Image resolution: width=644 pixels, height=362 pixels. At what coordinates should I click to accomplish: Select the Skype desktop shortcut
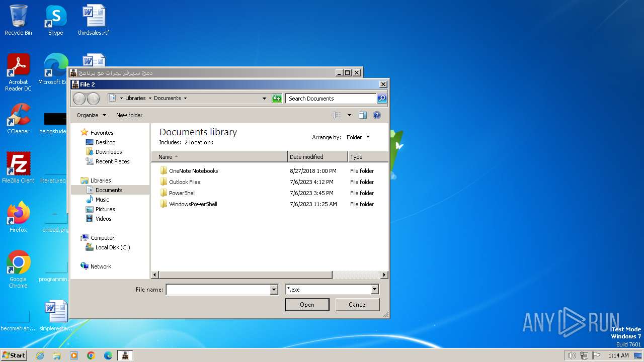coord(56,20)
